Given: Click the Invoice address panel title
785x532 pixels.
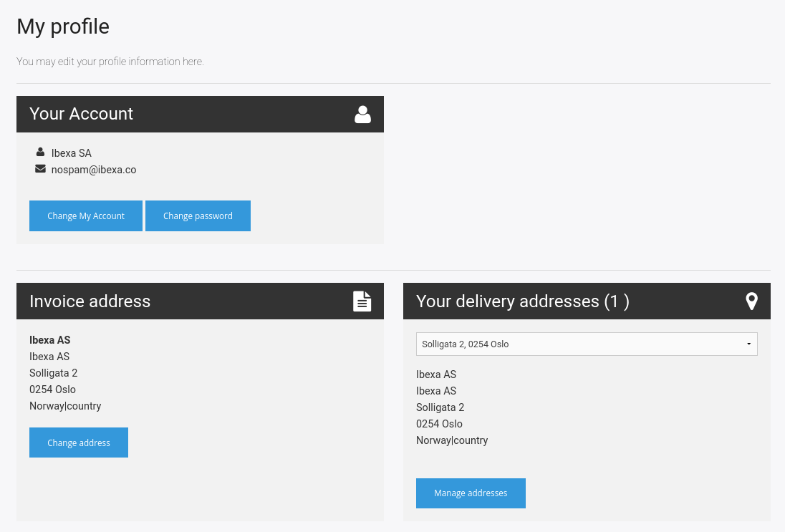Looking at the screenshot, I should pos(90,301).
